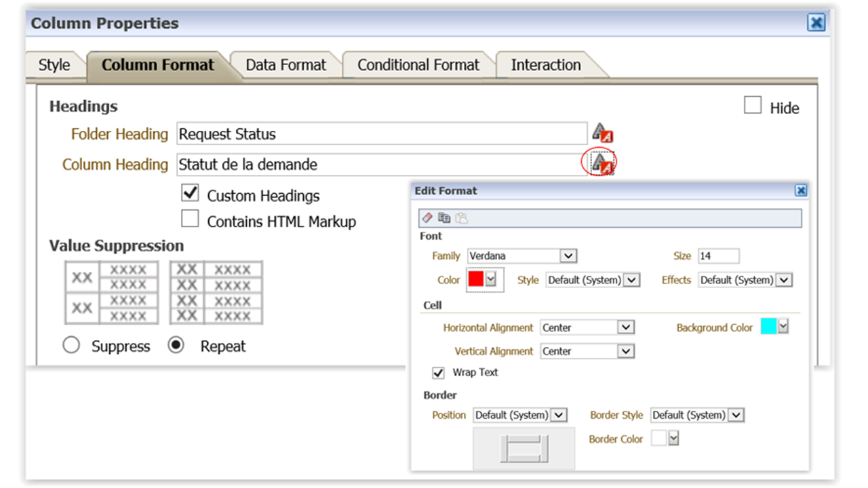
Task: Go to the Interaction tab
Action: (x=546, y=66)
